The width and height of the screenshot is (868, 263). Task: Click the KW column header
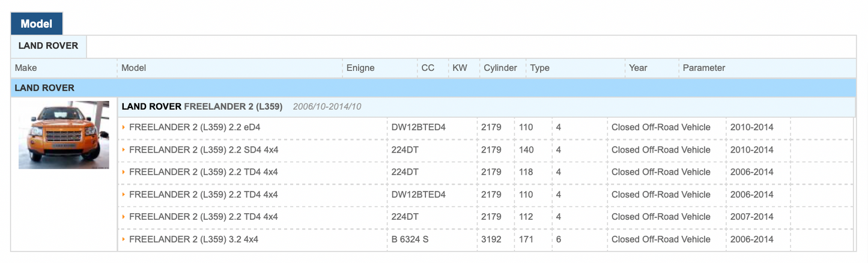[x=460, y=68]
